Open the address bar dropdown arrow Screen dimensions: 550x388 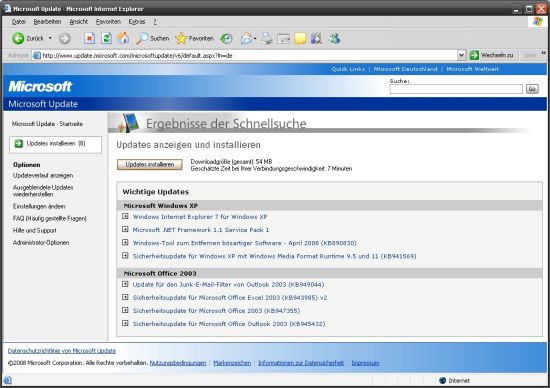pyautogui.click(x=461, y=55)
